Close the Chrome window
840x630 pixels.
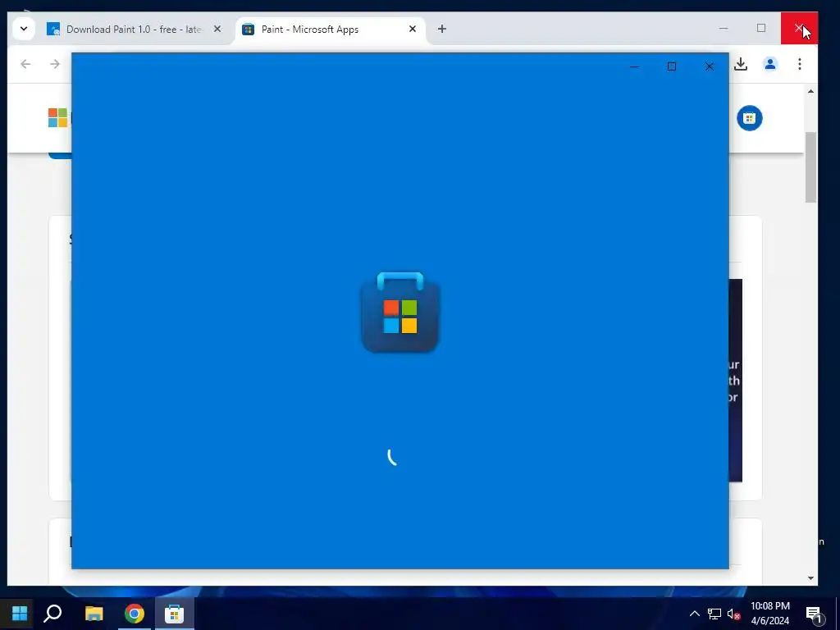(x=799, y=28)
